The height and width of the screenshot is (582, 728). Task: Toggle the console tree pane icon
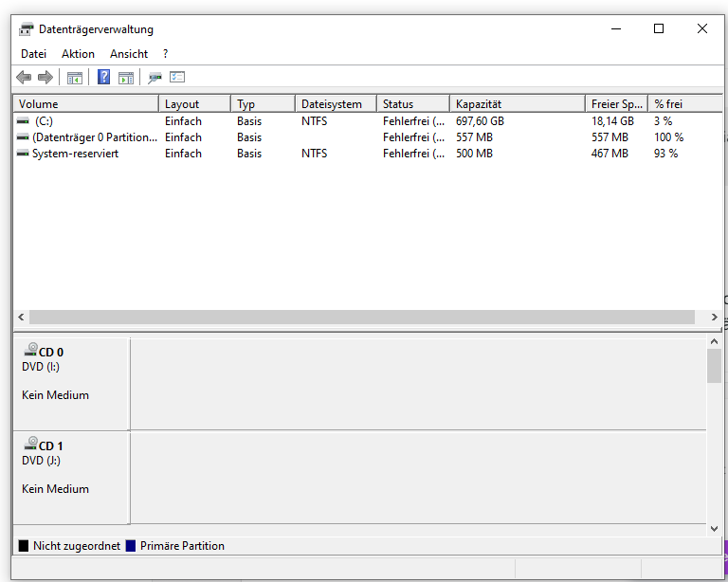[74, 78]
